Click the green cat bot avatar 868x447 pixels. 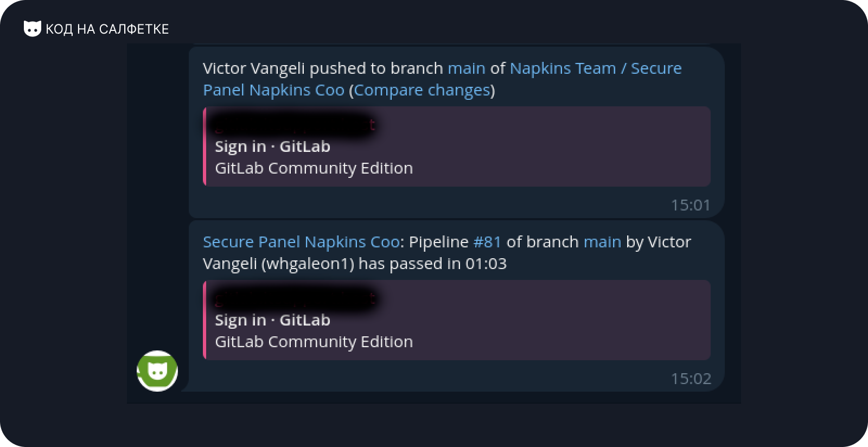tap(157, 371)
